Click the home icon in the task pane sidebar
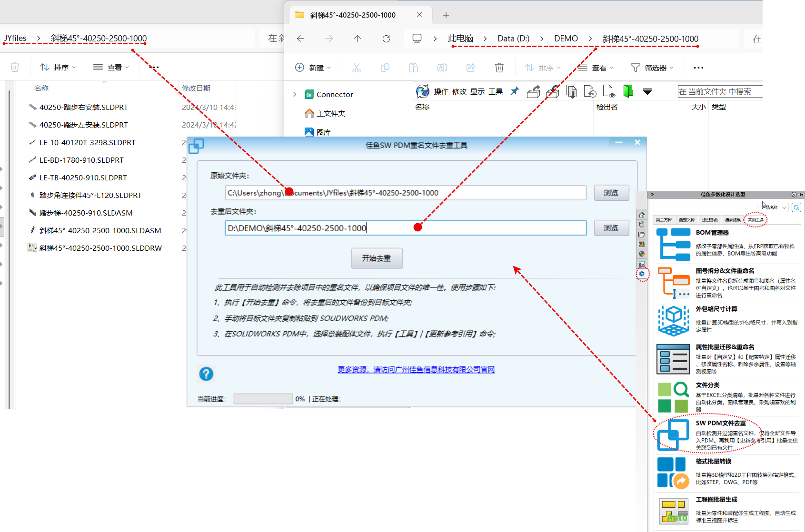This screenshot has width=805, height=532. (x=642, y=215)
